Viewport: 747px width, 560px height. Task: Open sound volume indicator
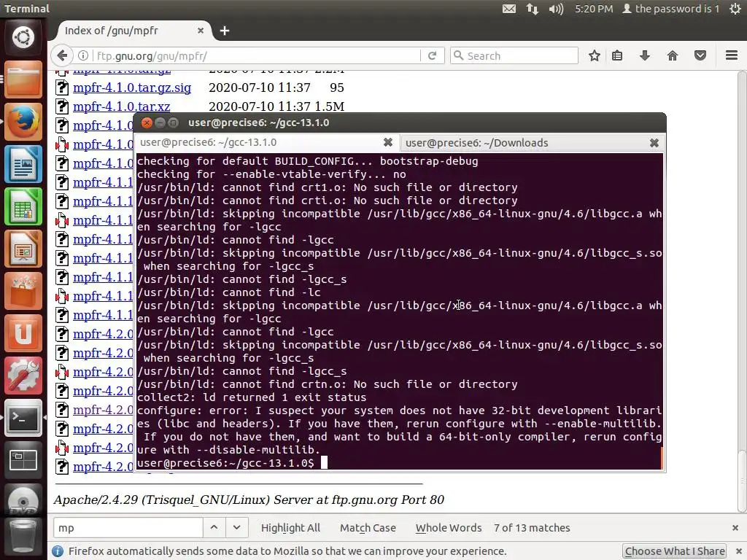(x=556, y=9)
